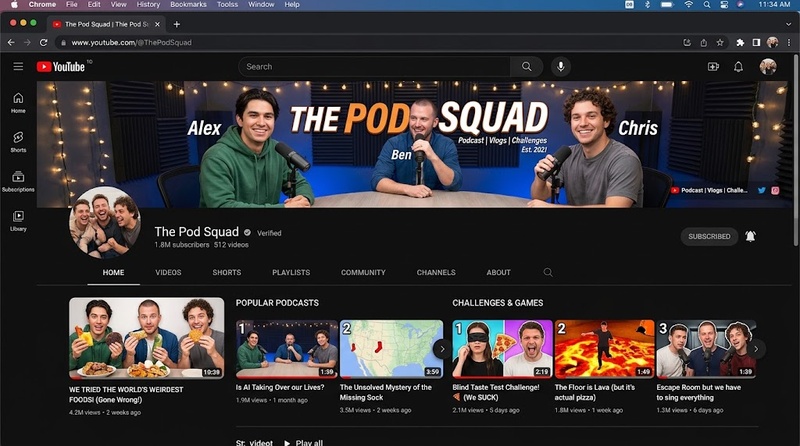Open macOS Spotlight search icon

point(707,5)
